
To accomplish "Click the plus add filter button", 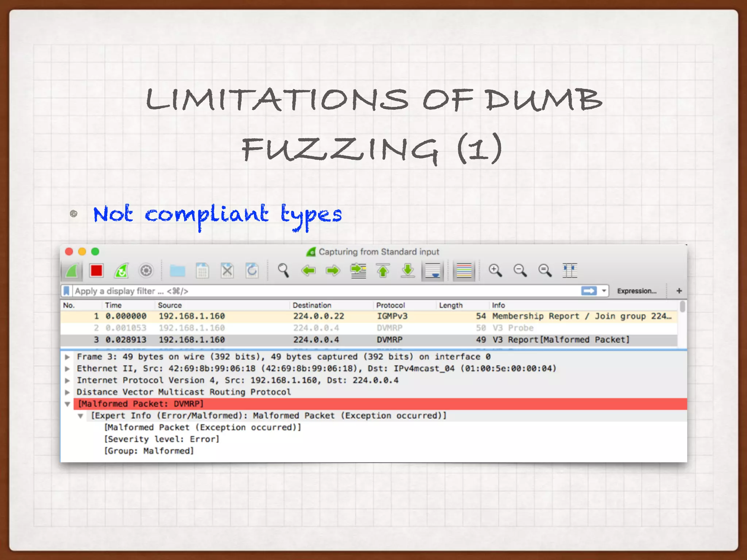I will (x=679, y=291).
